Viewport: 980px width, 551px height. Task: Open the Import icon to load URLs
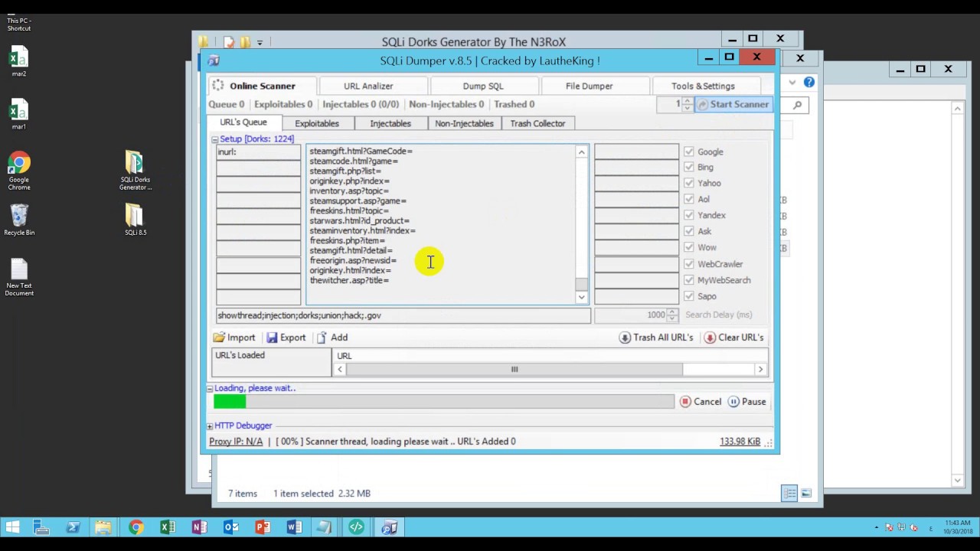click(x=220, y=337)
